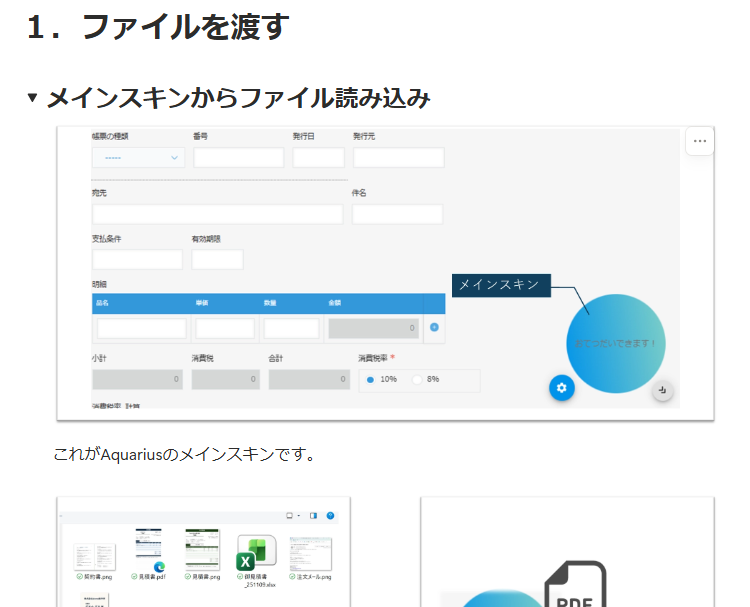
Task: Click the 発行元 input field
Action: 398,157
